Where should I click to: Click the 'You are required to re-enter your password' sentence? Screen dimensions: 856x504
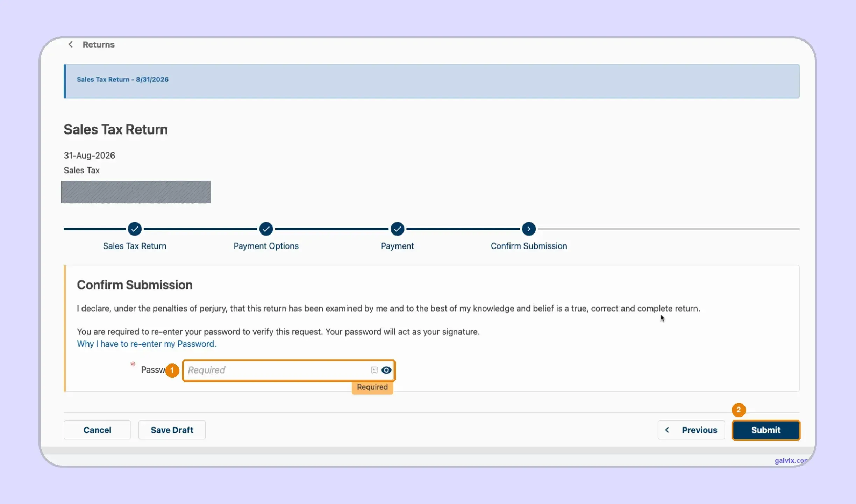[x=278, y=332]
